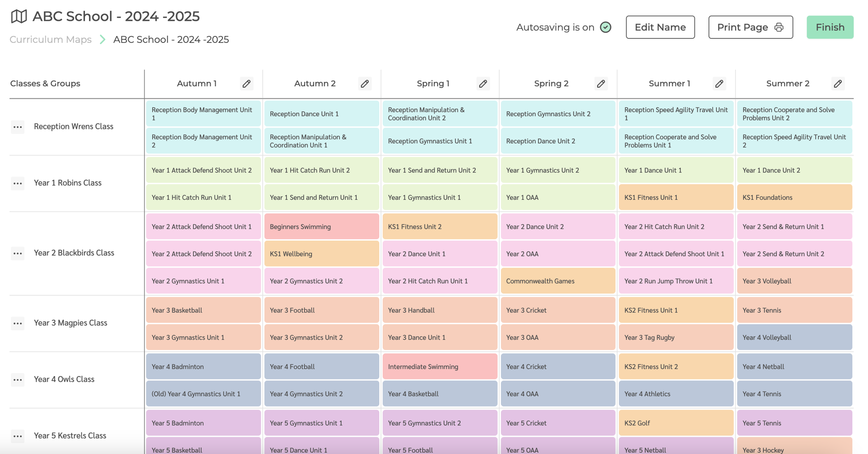Open the Commonwealth Games unit
Viewport: 868px width, 454px height.
click(x=558, y=281)
